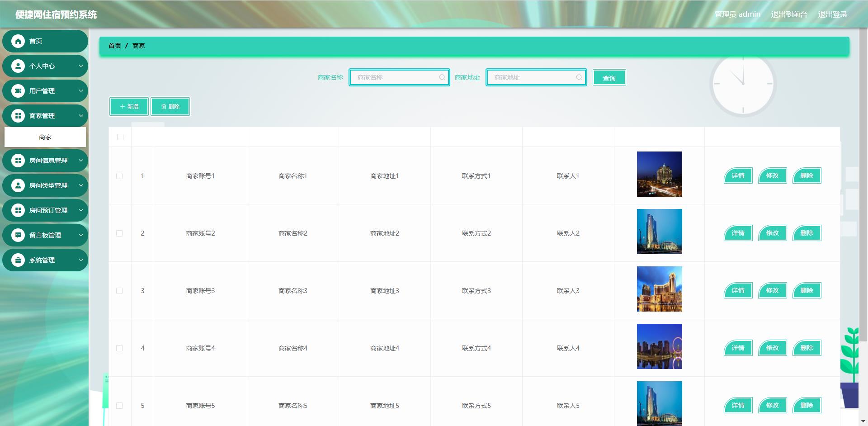Expand the 房间信息管理 menu chevron
This screenshot has height=426, width=868.
point(81,161)
